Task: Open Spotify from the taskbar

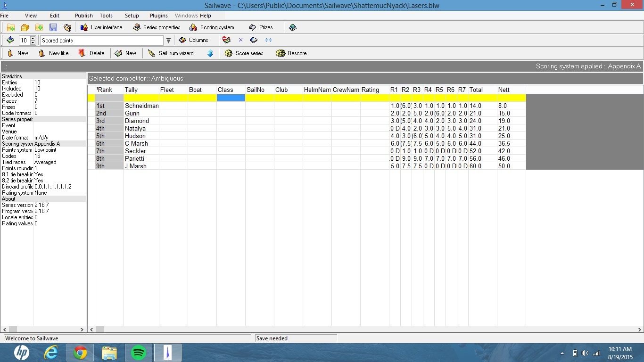Action: click(x=139, y=353)
